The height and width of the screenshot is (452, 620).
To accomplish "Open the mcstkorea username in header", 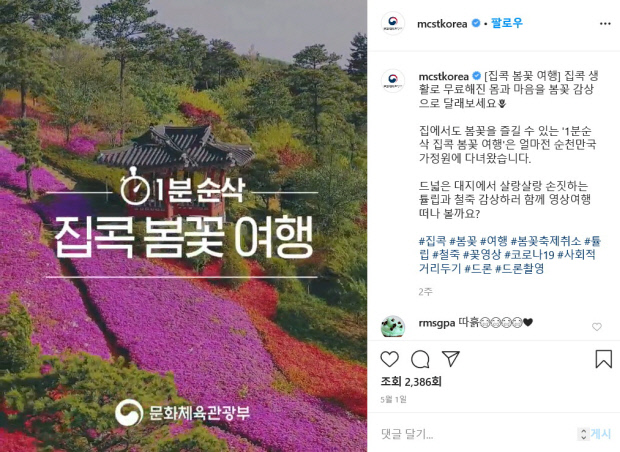I will click(442, 24).
